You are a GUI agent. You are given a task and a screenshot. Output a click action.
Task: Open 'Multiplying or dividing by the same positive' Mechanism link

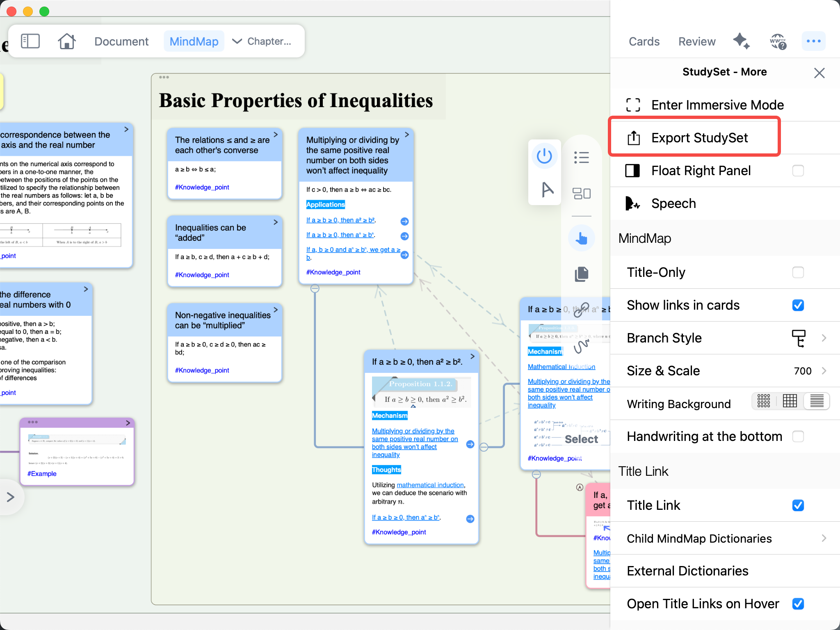pyautogui.click(x=415, y=443)
